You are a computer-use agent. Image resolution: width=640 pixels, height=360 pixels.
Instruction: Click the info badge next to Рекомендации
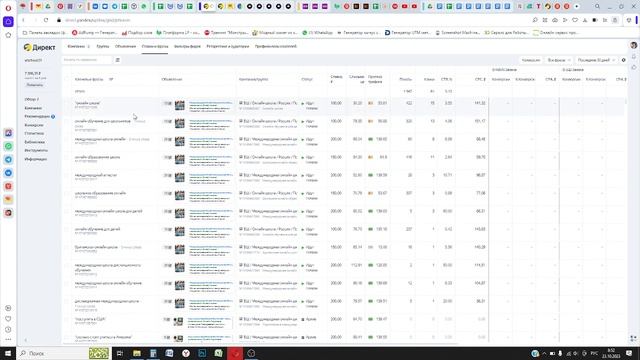pyautogui.click(x=53, y=117)
